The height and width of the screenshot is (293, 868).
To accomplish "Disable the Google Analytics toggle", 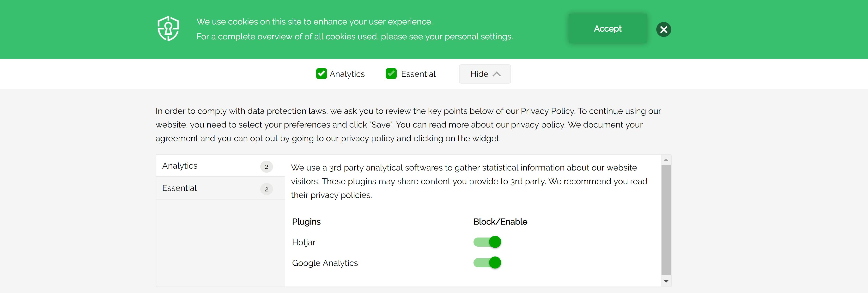I will tap(487, 263).
